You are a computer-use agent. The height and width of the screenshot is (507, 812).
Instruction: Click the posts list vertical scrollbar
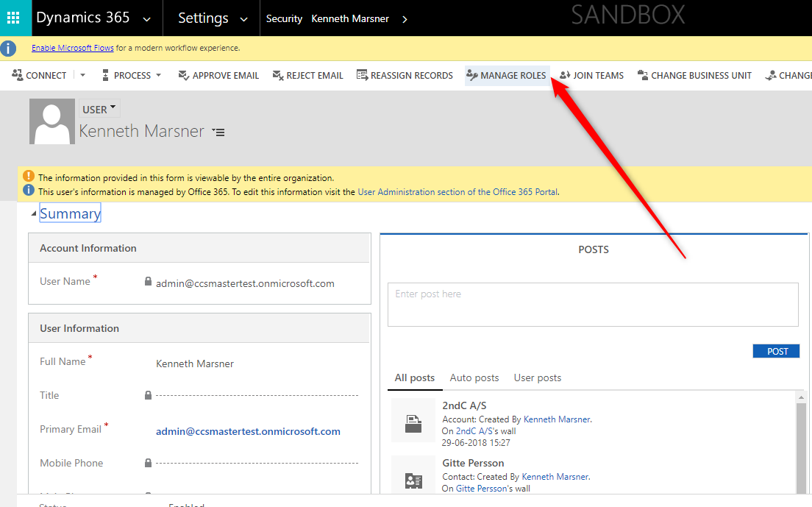(x=802, y=442)
